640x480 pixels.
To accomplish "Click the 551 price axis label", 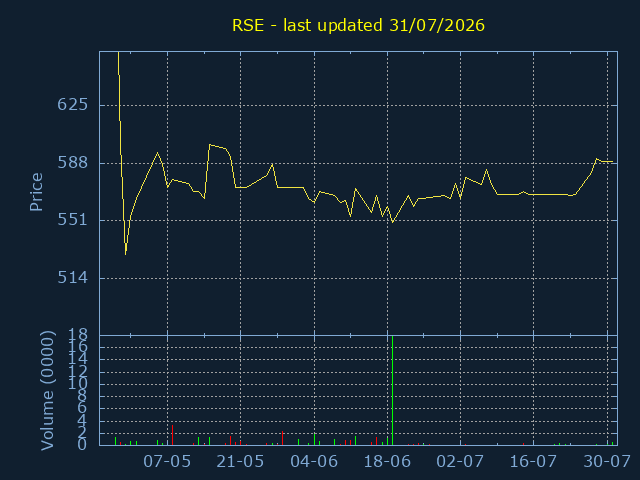I will click(x=73, y=220).
